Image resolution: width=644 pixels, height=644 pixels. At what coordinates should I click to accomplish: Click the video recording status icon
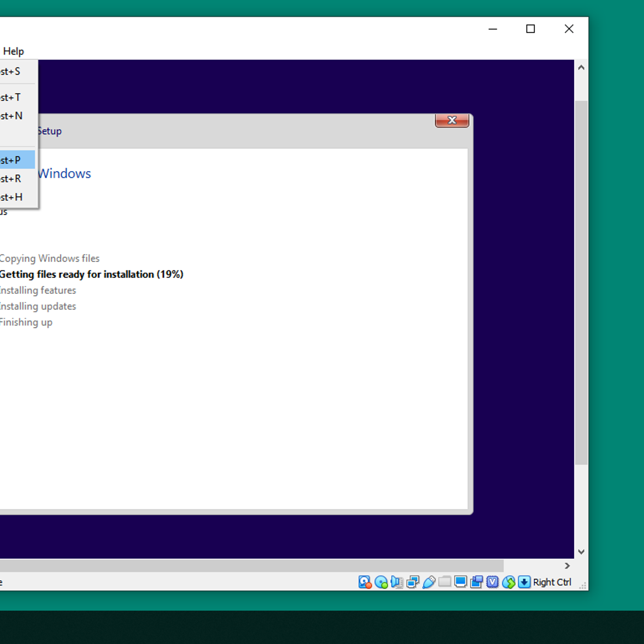(x=477, y=582)
